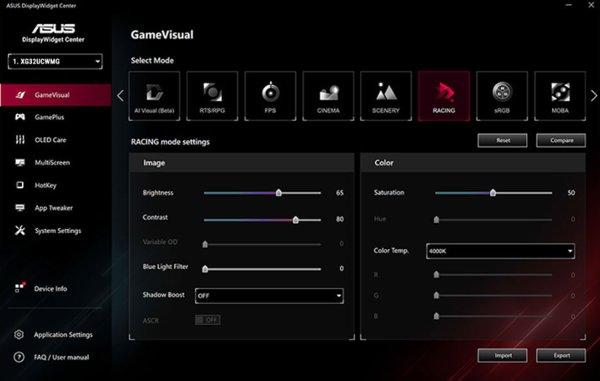
Task: Show more modes with right arrow
Action: [x=593, y=96]
